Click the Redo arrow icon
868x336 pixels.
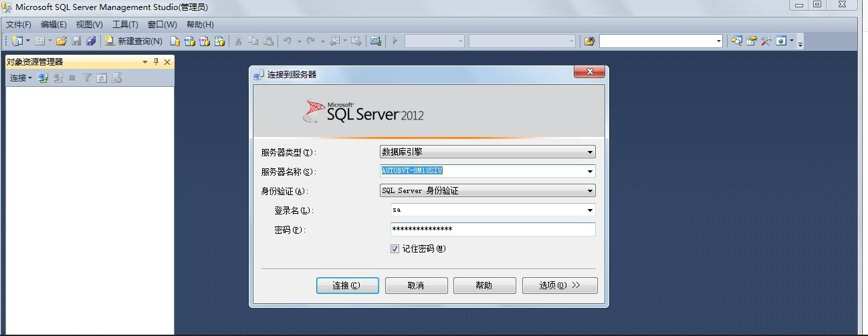pos(311,41)
